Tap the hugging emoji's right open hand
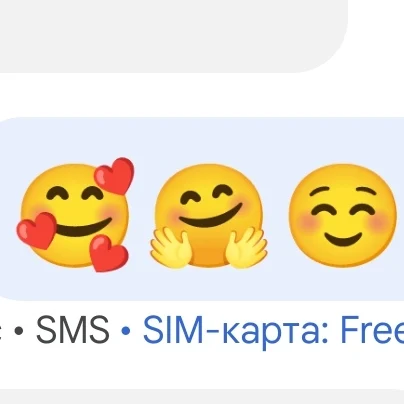 [x=246, y=248]
